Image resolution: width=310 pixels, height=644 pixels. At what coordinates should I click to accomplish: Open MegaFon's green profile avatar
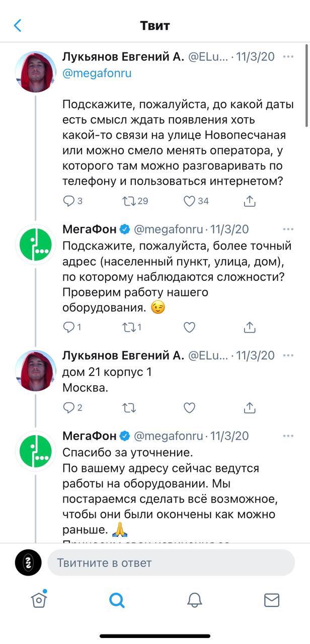(35, 244)
